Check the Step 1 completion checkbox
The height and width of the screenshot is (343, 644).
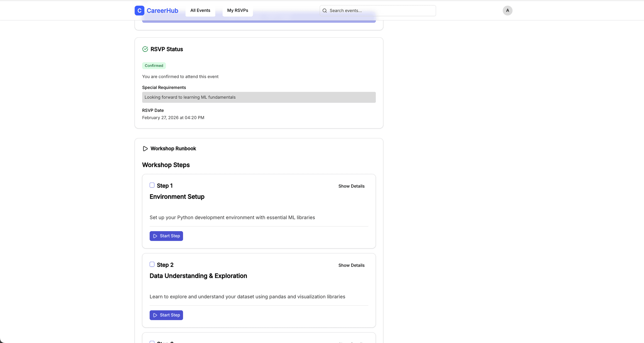[x=152, y=185]
